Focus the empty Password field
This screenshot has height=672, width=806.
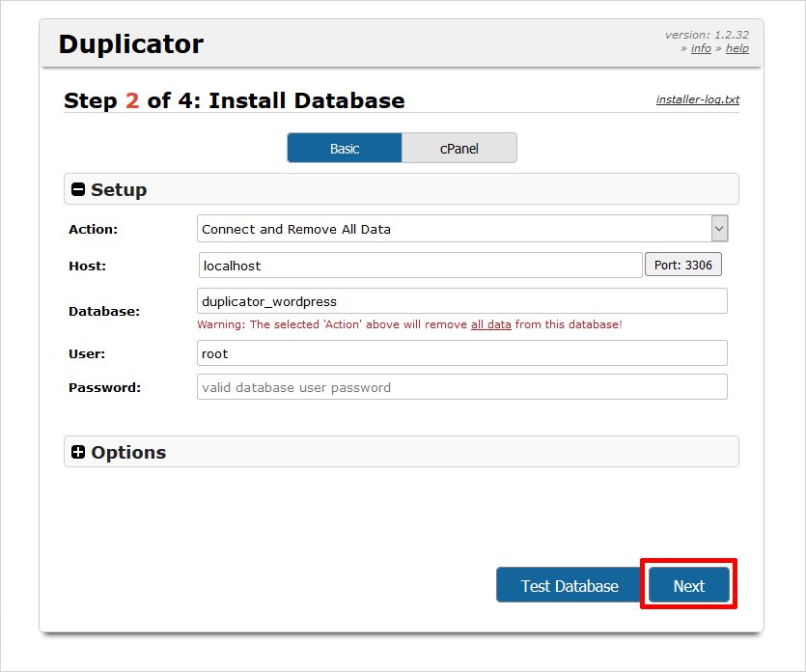click(461, 387)
